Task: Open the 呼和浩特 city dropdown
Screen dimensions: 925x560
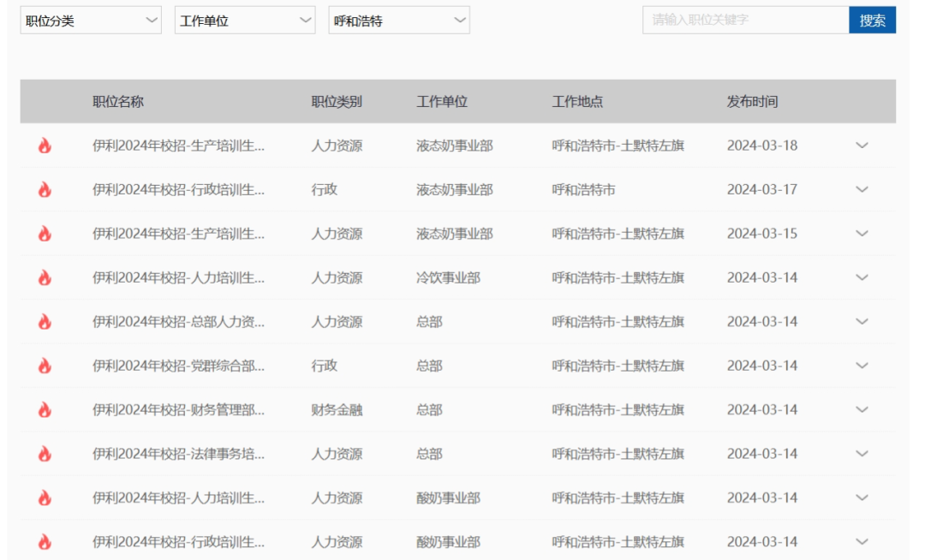Action: coord(399,21)
